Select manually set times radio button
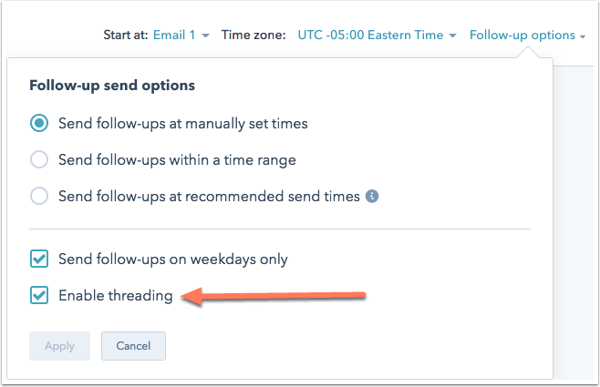 (x=39, y=123)
